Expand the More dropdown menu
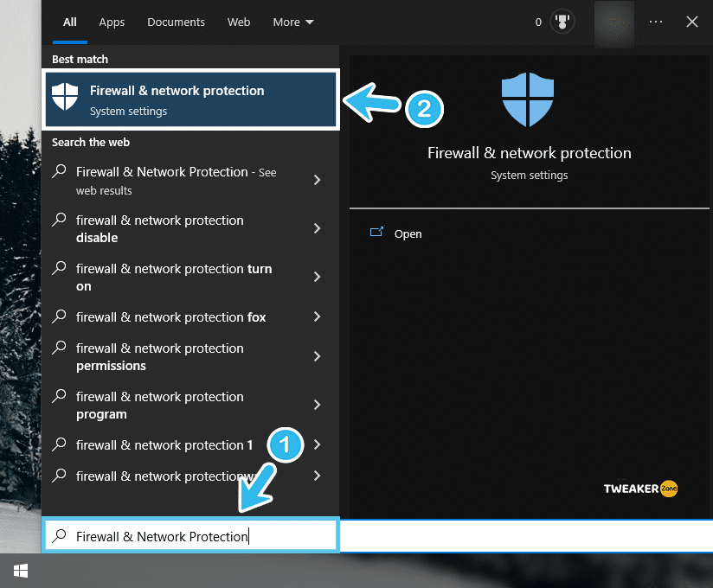713x588 pixels. [x=293, y=22]
